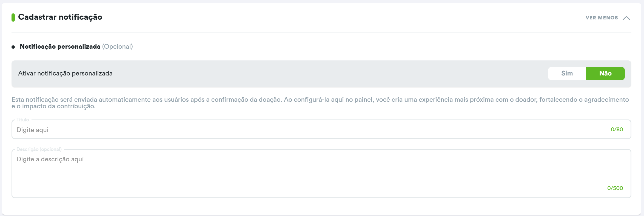
Task: Click the divider line under the header
Action: pos(321,33)
